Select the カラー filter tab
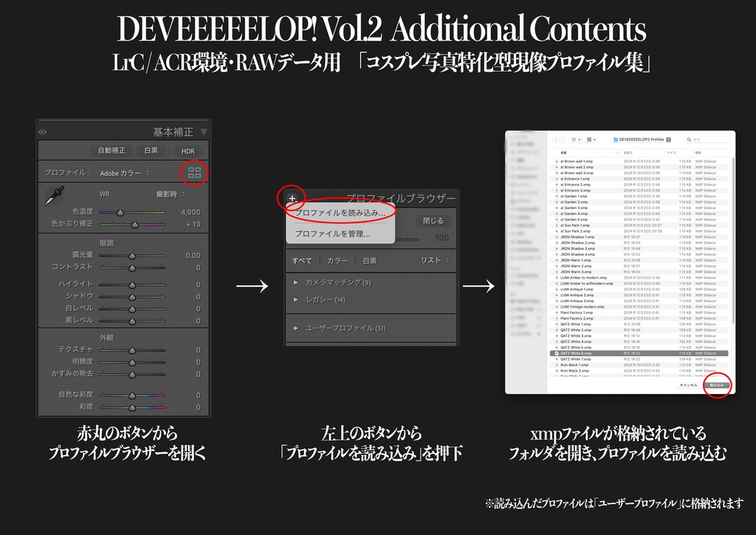The width and height of the screenshot is (756, 535). point(337,260)
